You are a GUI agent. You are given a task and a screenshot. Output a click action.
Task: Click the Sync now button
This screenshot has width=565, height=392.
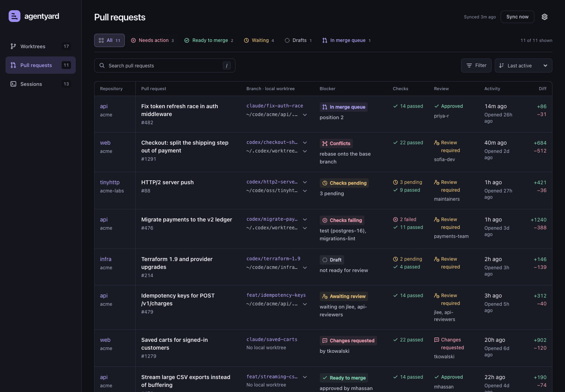pos(517,17)
